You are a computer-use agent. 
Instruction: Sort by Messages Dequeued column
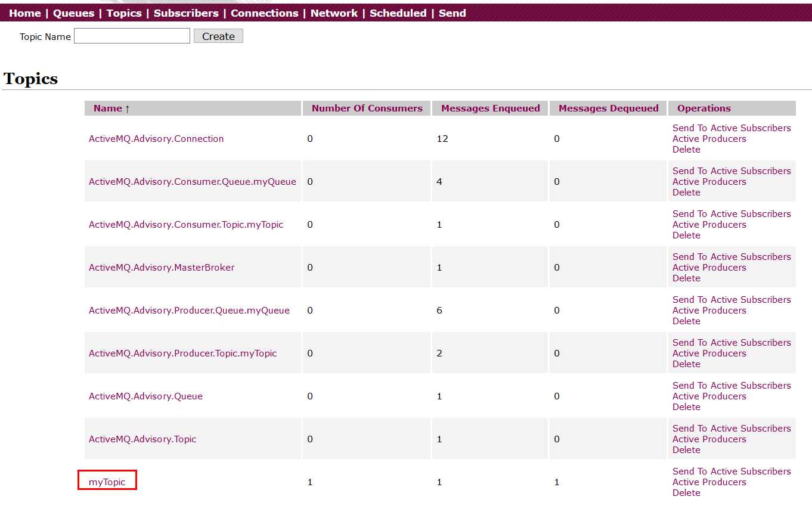tap(609, 108)
